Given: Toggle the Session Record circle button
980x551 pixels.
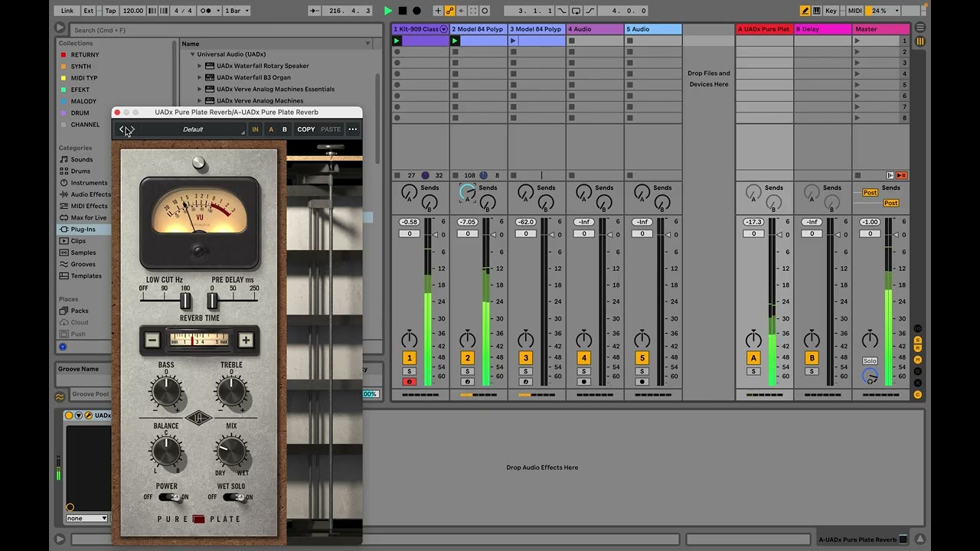Looking at the screenshot, I should (485, 11).
